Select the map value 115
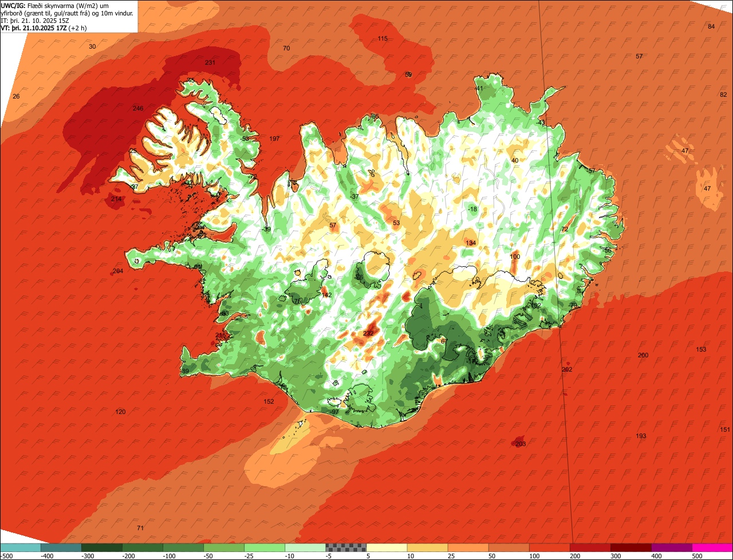Screen dimensions: 733x560 coord(383,38)
